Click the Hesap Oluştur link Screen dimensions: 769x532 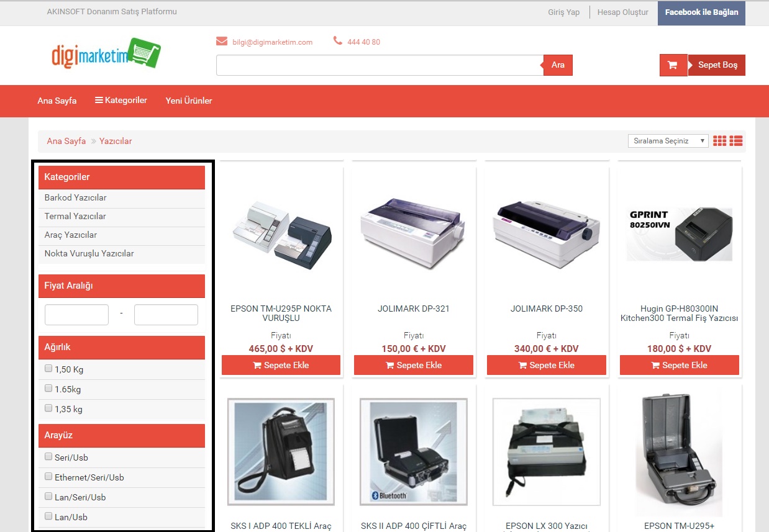pyautogui.click(x=622, y=12)
